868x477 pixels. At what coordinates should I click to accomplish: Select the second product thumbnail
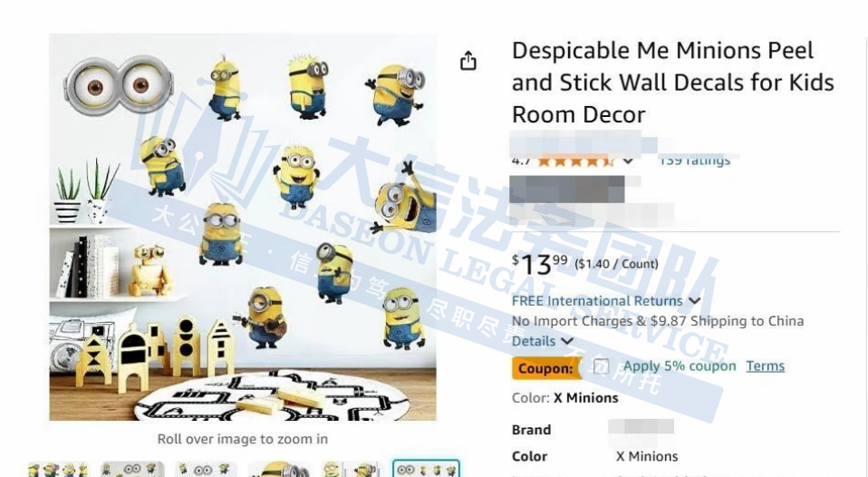pyautogui.click(x=132, y=469)
